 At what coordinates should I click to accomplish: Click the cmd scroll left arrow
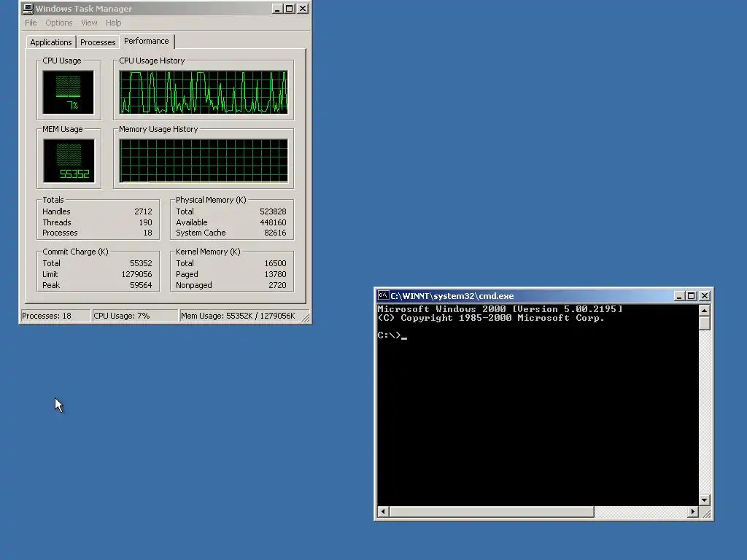[383, 512]
